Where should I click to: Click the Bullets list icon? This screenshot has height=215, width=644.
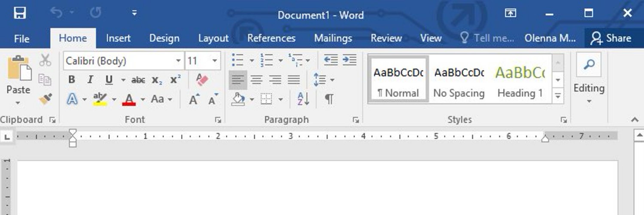[237, 60]
